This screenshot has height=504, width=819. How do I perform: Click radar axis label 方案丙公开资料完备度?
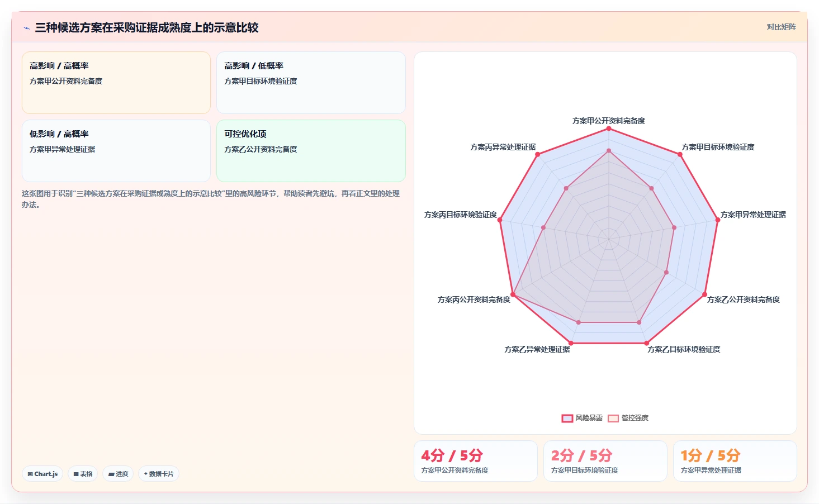tap(474, 299)
